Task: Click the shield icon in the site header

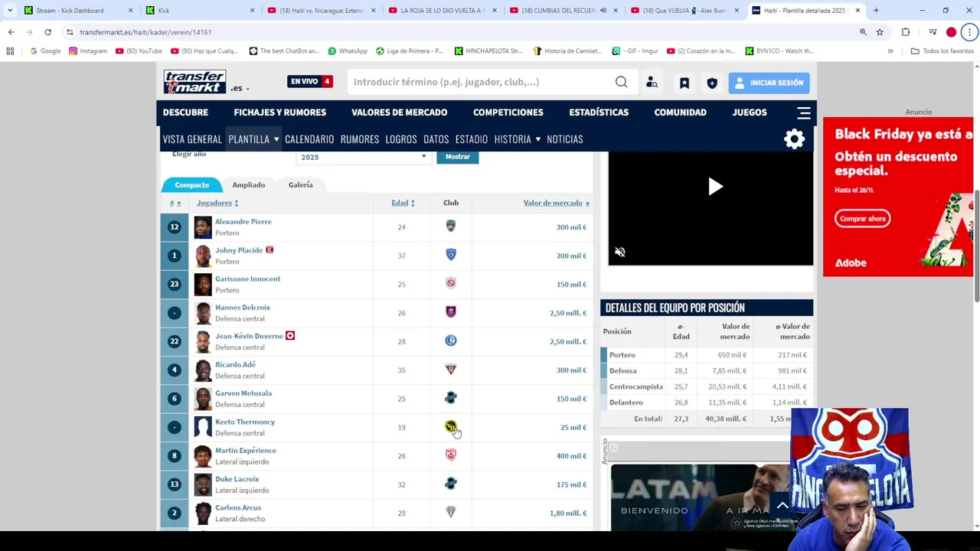Action: click(712, 83)
